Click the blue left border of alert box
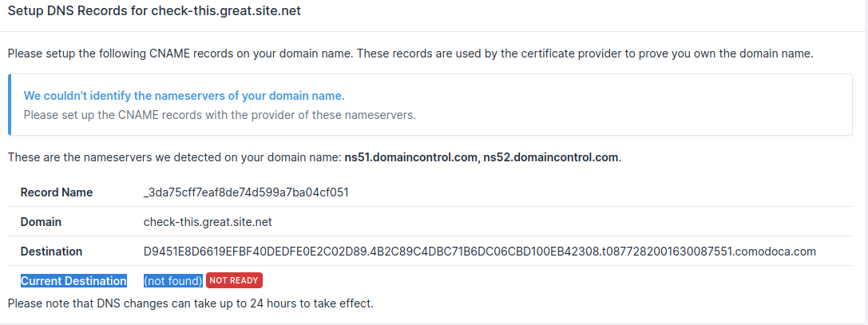This screenshot has height=325, width=868. click(x=10, y=105)
